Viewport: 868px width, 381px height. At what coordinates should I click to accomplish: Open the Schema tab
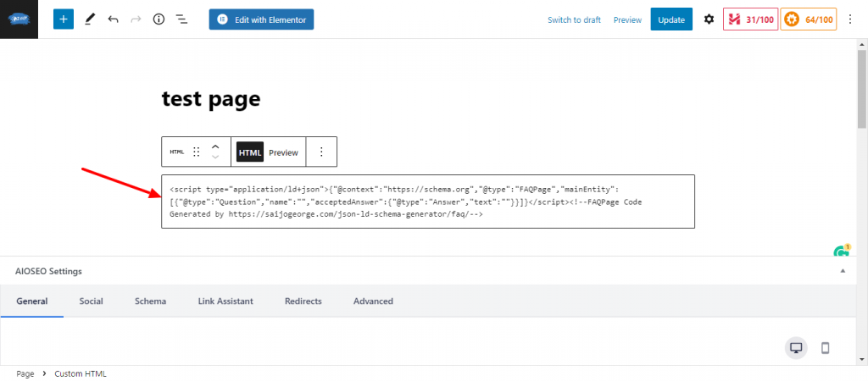pos(151,301)
